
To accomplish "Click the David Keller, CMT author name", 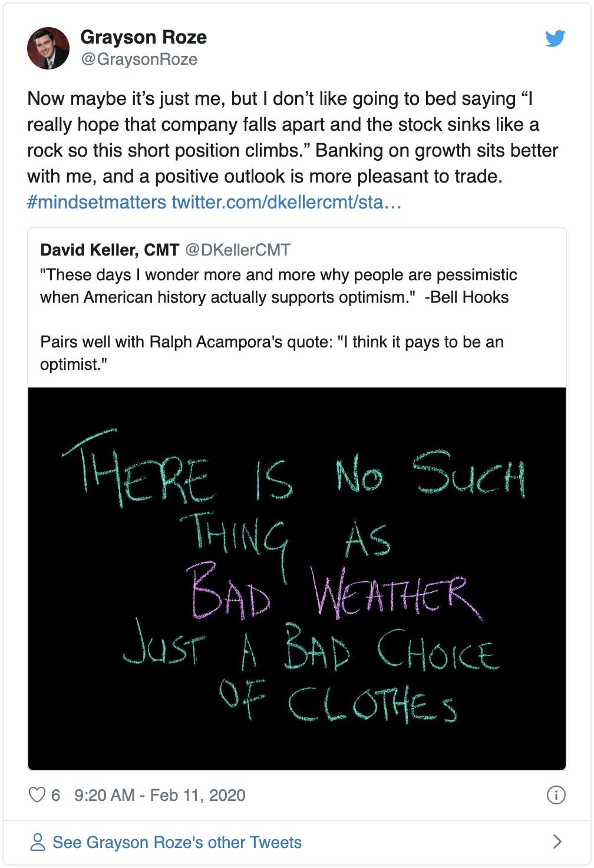I will pos(110,250).
